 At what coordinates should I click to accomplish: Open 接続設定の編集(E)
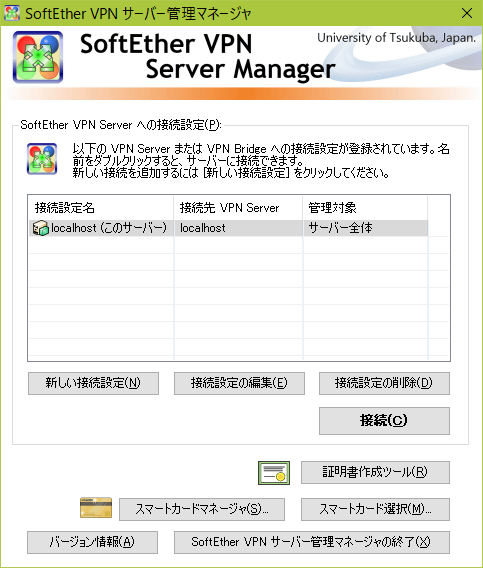(239, 383)
